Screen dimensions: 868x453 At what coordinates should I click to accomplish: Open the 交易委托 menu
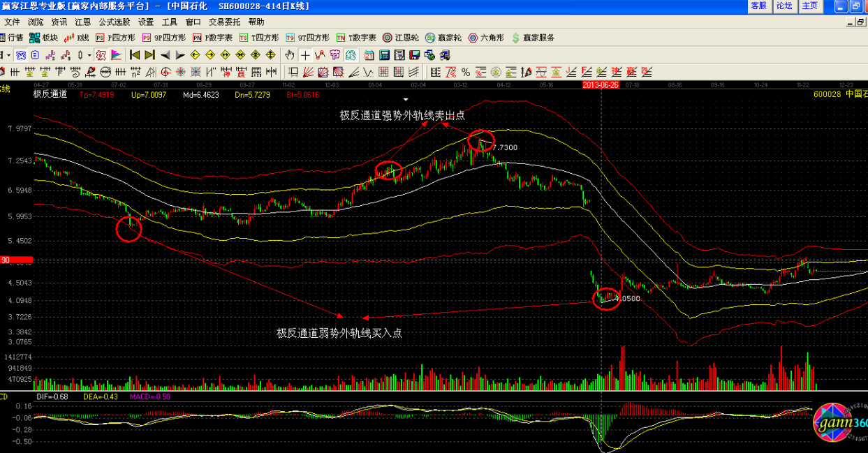(x=226, y=22)
